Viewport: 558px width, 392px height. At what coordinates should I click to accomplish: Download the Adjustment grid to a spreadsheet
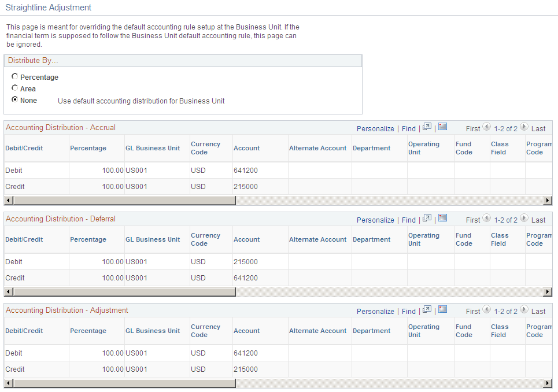pyautogui.click(x=442, y=310)
